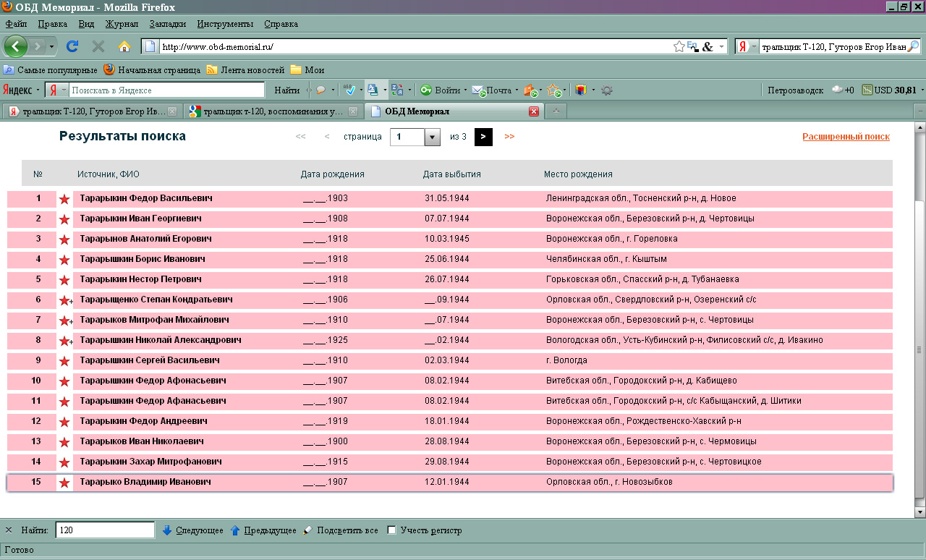Click the back navigation arrow button
The image size is (926, 560).
pos(16,46)
